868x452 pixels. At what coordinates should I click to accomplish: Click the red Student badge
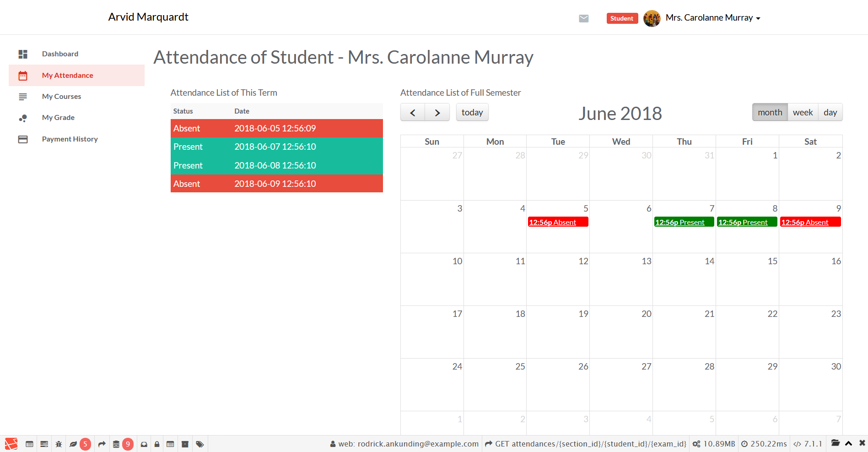pyautogui.click(x=622, y=18)
